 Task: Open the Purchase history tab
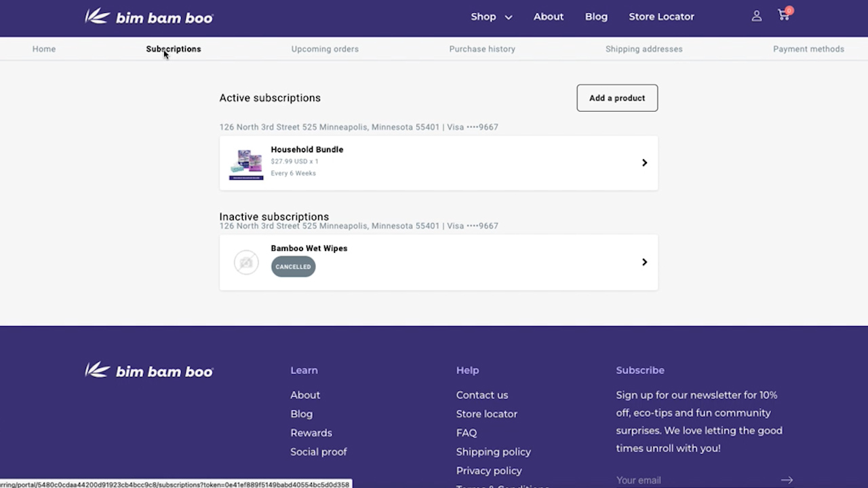pyautogui.click(x=482, y=49)
